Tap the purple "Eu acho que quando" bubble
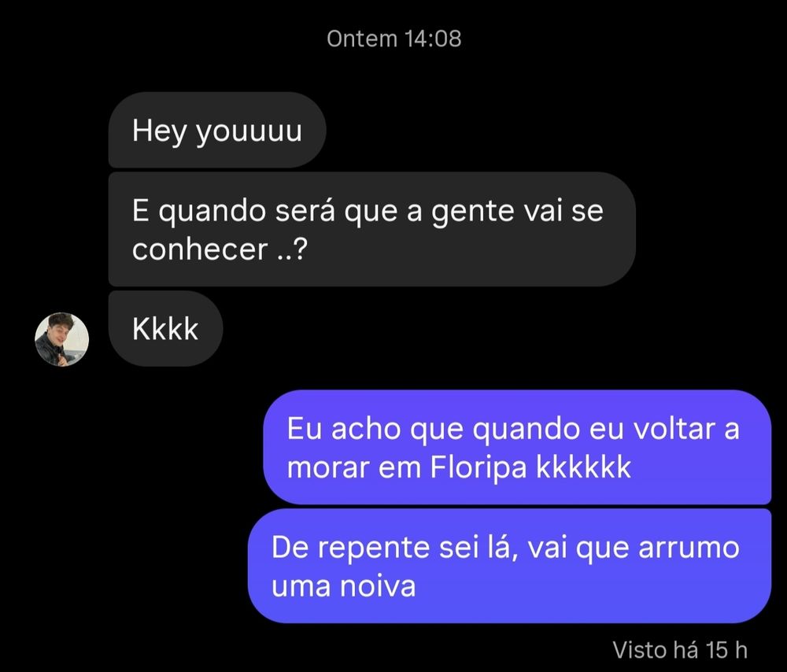 click(517, 447)
